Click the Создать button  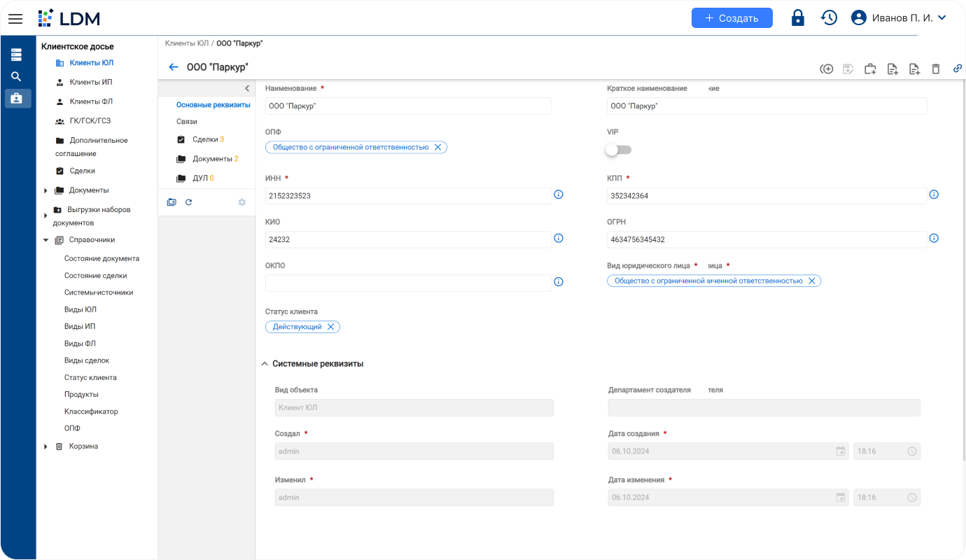pos(731,18)
